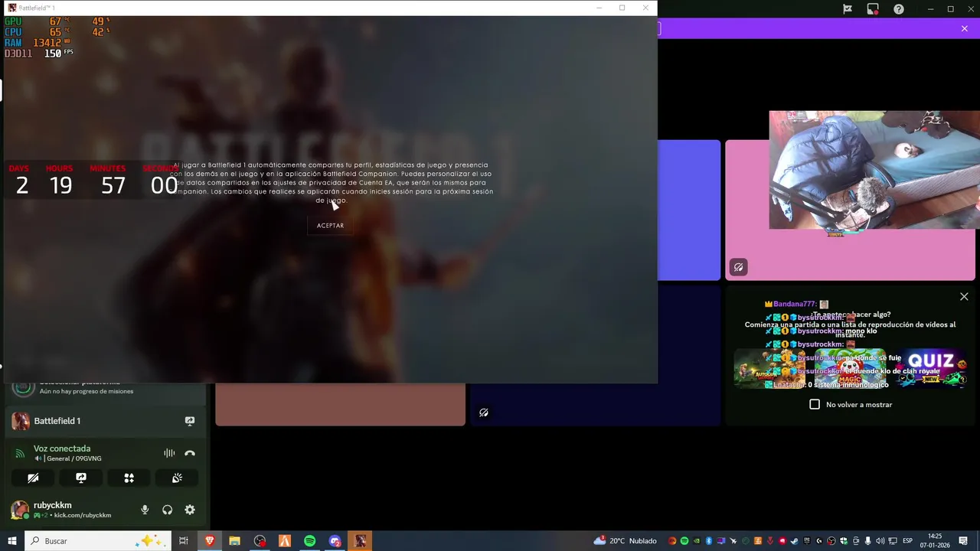Dismiss the purple Discord banner
This screenshot has height=551, width=980.
964,28
